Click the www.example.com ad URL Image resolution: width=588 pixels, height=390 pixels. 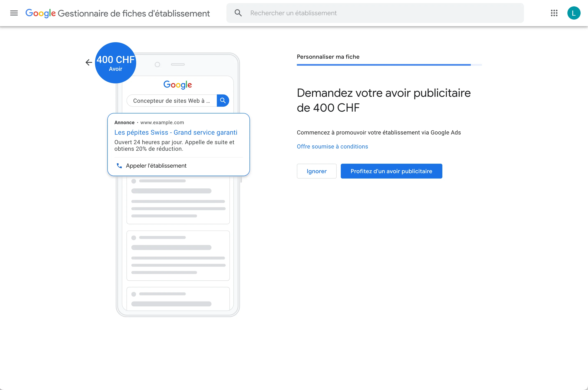(x=162, y=122)
